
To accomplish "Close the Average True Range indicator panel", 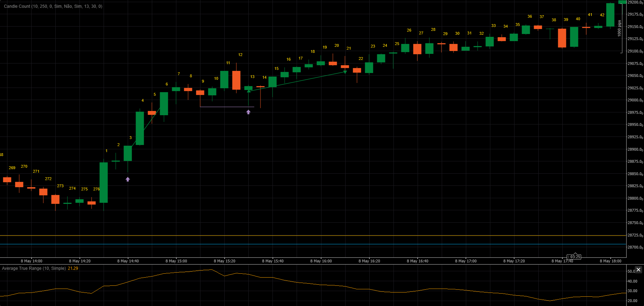I will point(638,270).
